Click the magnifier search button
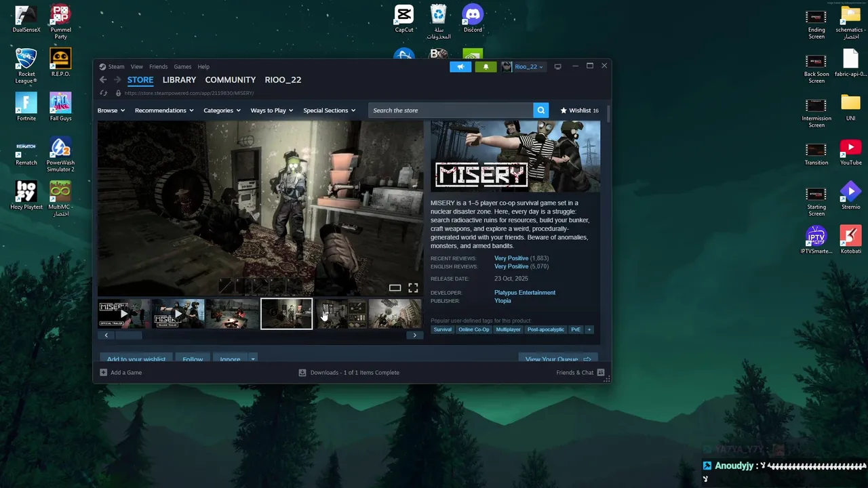Image resolution: width=868 pixels, height=488 pixels. pos(540,110)
